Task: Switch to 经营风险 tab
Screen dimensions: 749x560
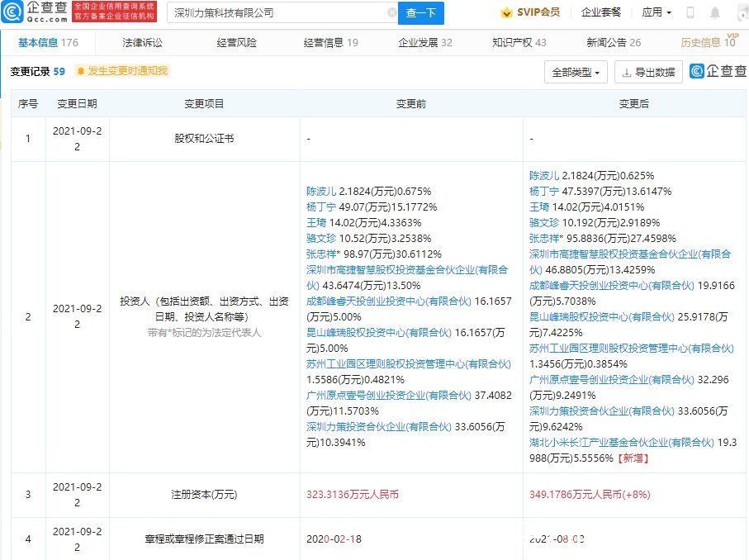Action: 236,42
